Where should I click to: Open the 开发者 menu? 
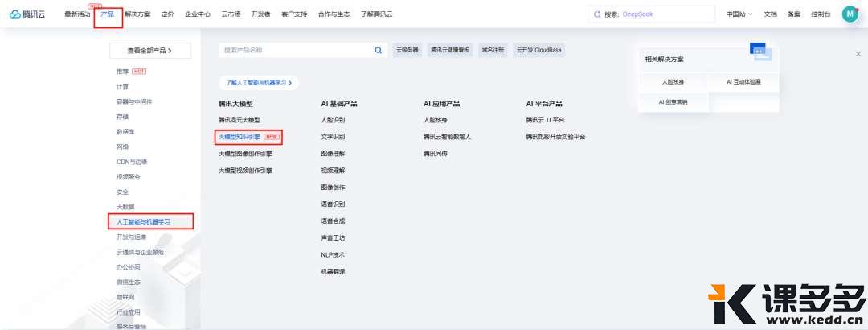click(x=260, y=14)
